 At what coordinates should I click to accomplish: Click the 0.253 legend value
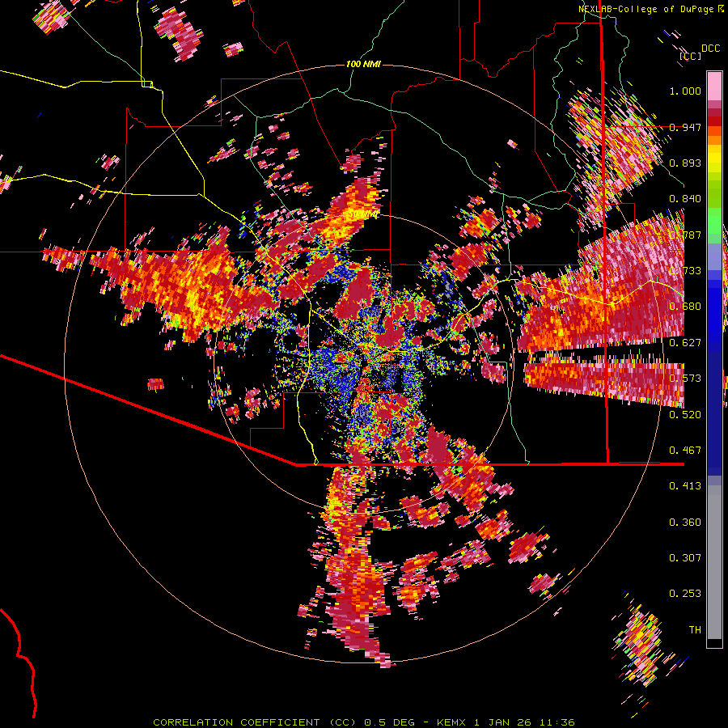[x=685, y=594]
